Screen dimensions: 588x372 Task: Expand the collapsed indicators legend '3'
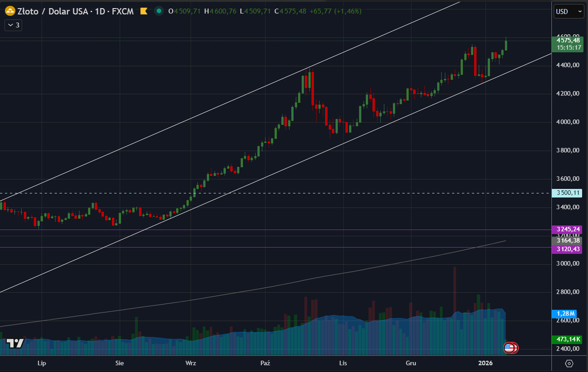[13, 24]
